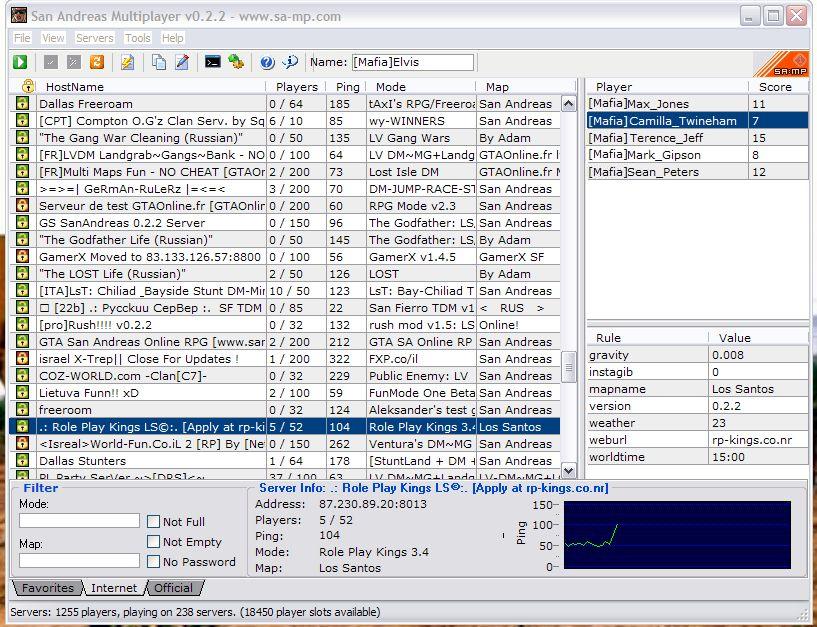Open the Servers menu
The height and width of the screenshot is (627, 817).
[94, 38]
